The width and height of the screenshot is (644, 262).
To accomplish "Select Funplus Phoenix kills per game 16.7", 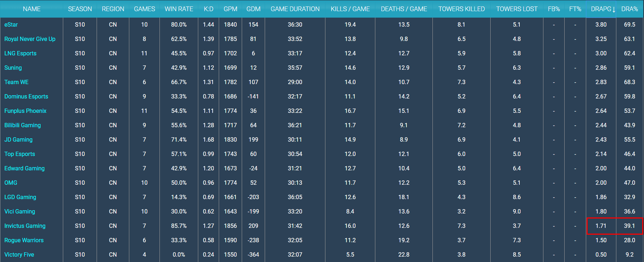I will 350,111.
